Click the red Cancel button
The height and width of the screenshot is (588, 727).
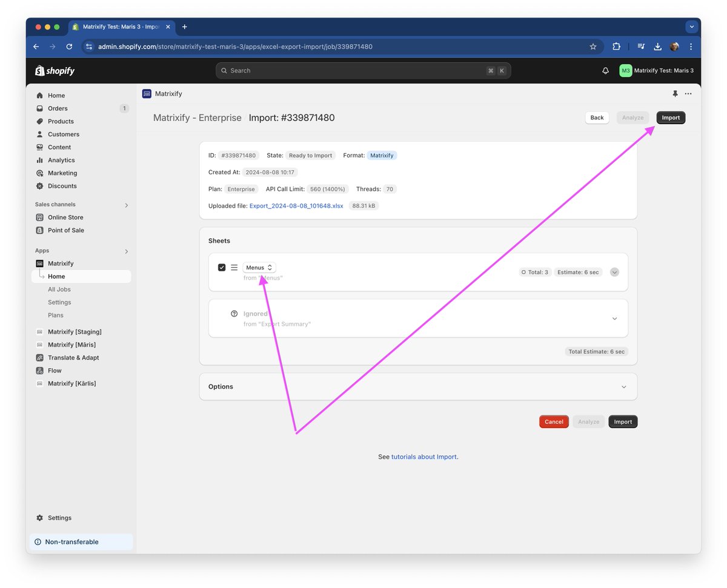pyautogui.click(x=554, y=421)
